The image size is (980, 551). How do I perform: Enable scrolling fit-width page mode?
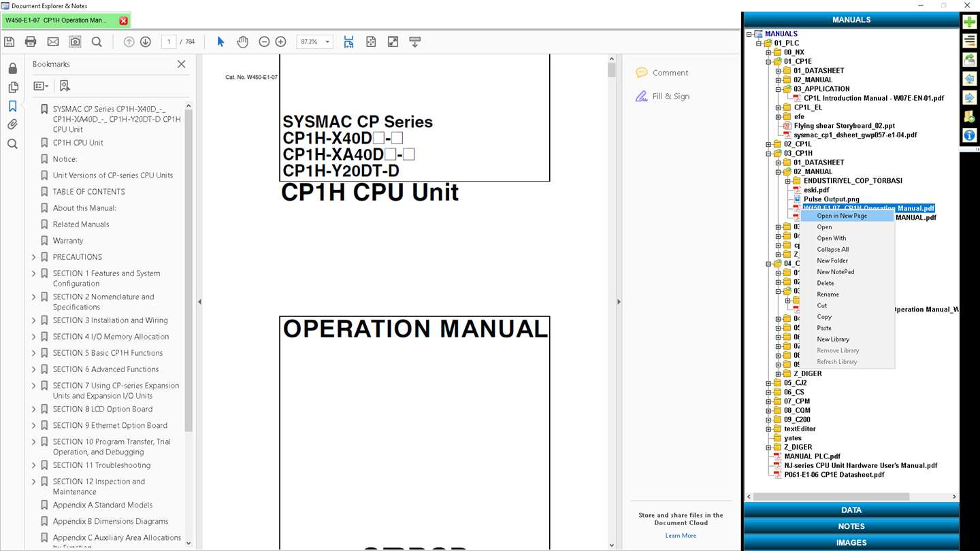tap(348, 41)
